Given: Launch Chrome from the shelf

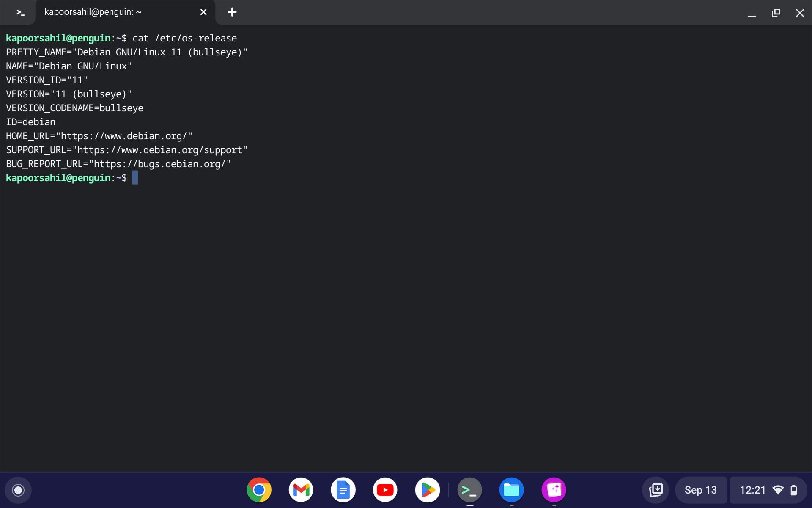Looking at the screenshot, I should pos(258,490).
